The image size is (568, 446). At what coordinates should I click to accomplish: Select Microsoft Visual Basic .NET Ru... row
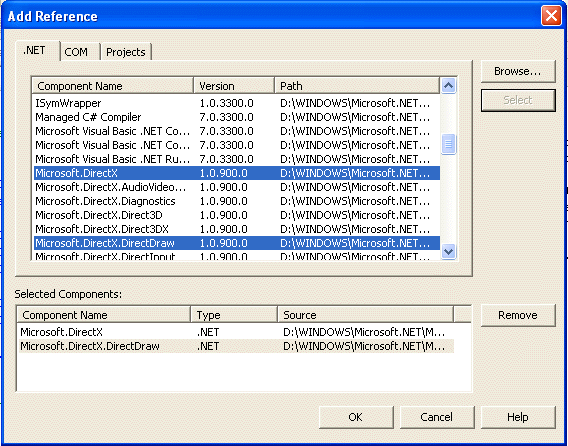237,159
